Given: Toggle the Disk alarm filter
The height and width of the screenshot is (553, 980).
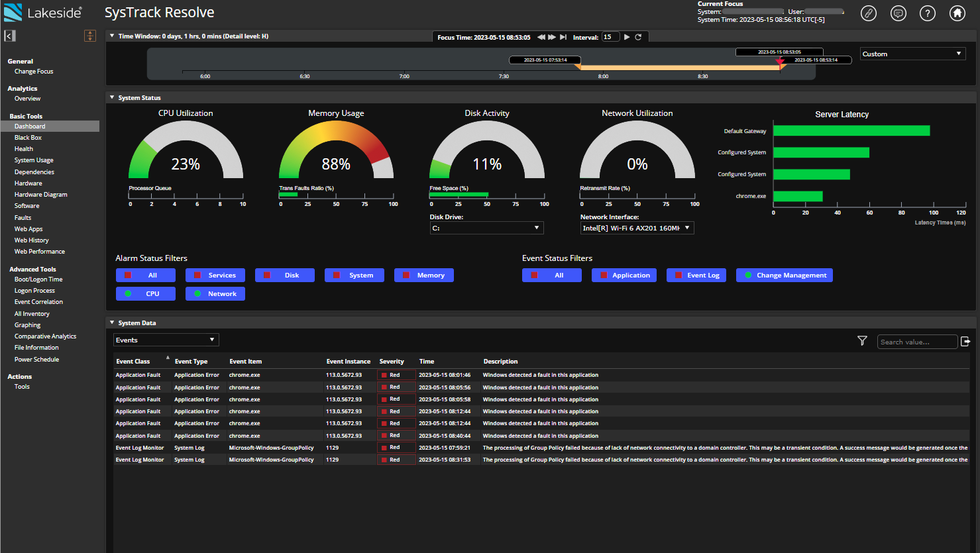Looking at the screenshot, I should (x=285, y=276).
